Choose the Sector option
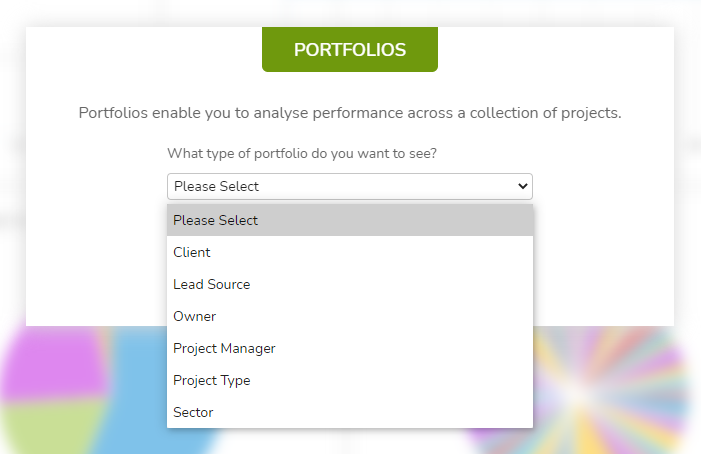The width and height of the screenshot is (701, 454). click(350, 412)
